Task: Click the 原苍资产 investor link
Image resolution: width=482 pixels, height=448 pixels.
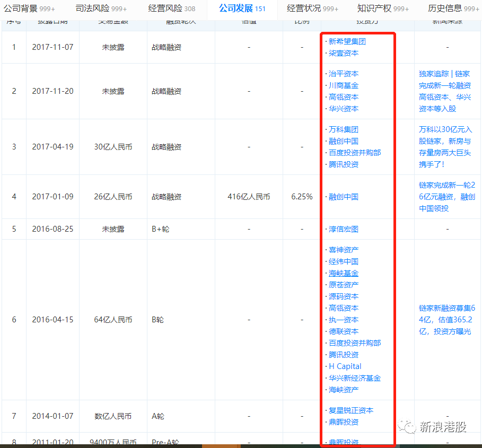Action: 344,285
